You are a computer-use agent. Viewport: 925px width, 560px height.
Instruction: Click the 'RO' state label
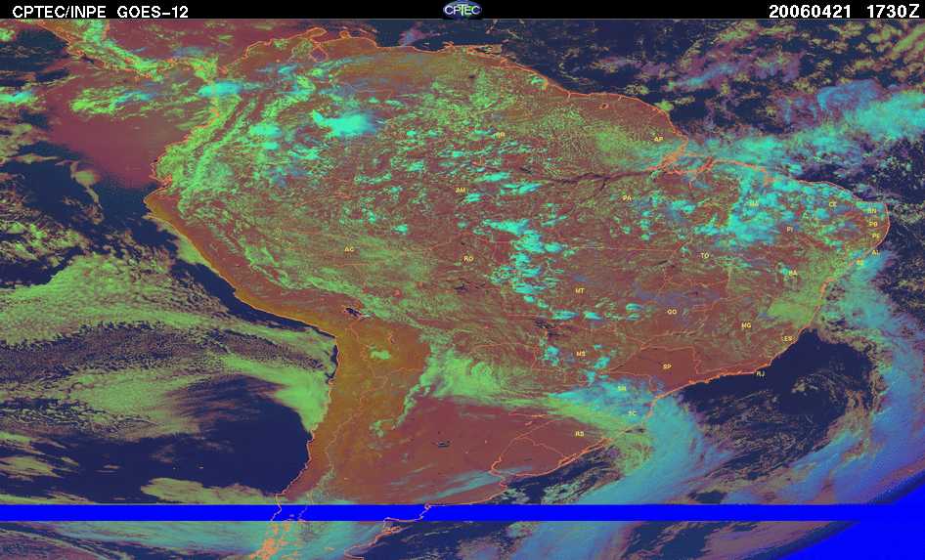tap(468, 259)
